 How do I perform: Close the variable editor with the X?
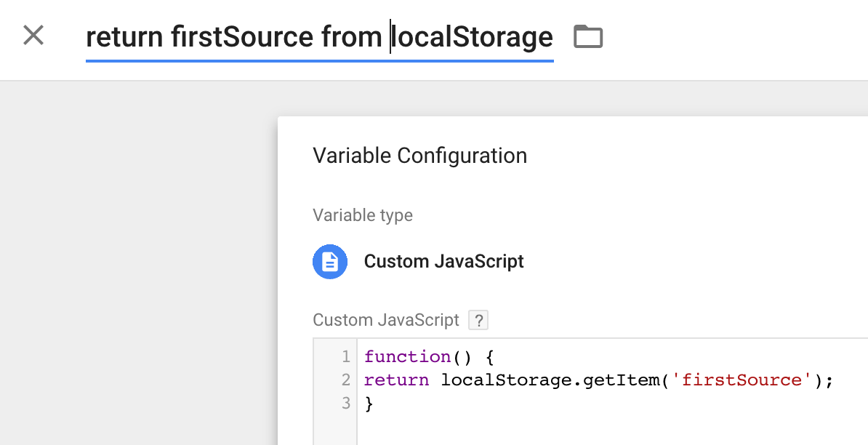pos(33,36)
